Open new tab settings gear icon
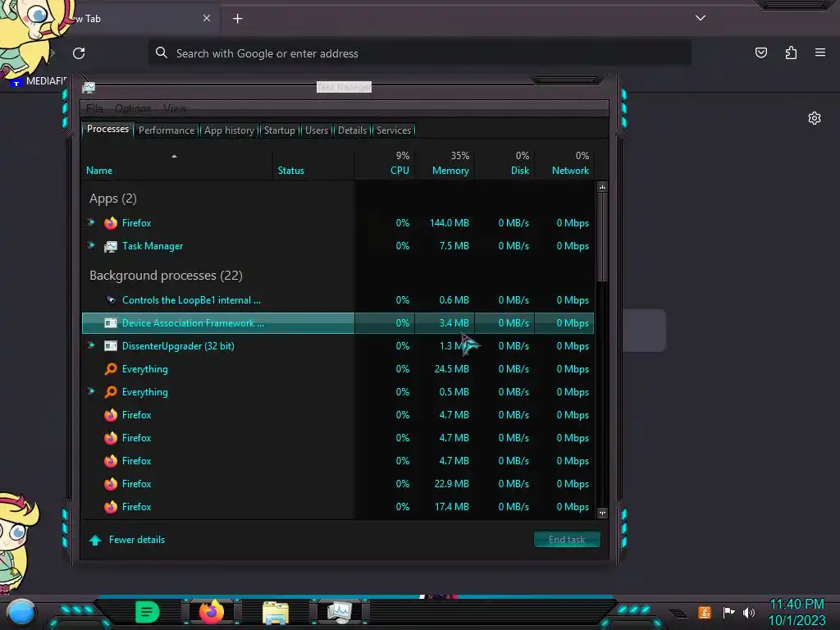The height and width of the screenshot is (630, 840). coord(815,118)
